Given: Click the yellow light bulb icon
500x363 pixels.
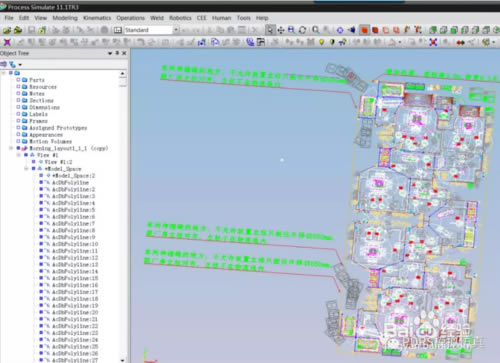Looking at the screenshot, I should pyautogui.click(x=321, y=42).
